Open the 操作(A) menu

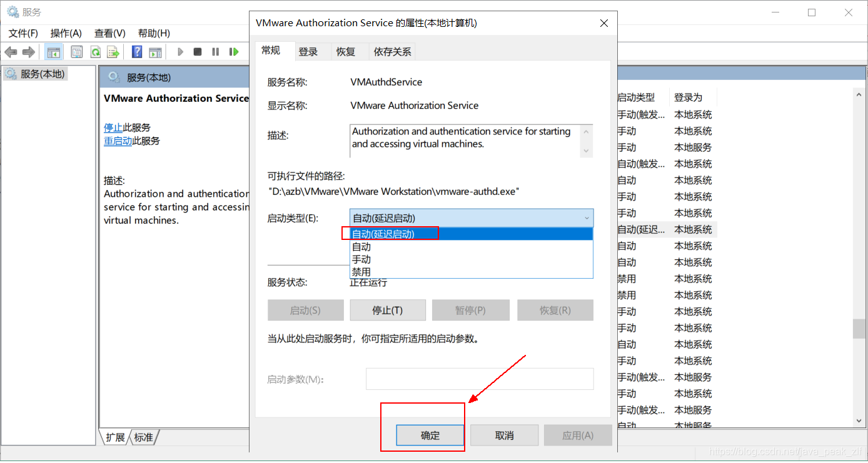(66, 33)
